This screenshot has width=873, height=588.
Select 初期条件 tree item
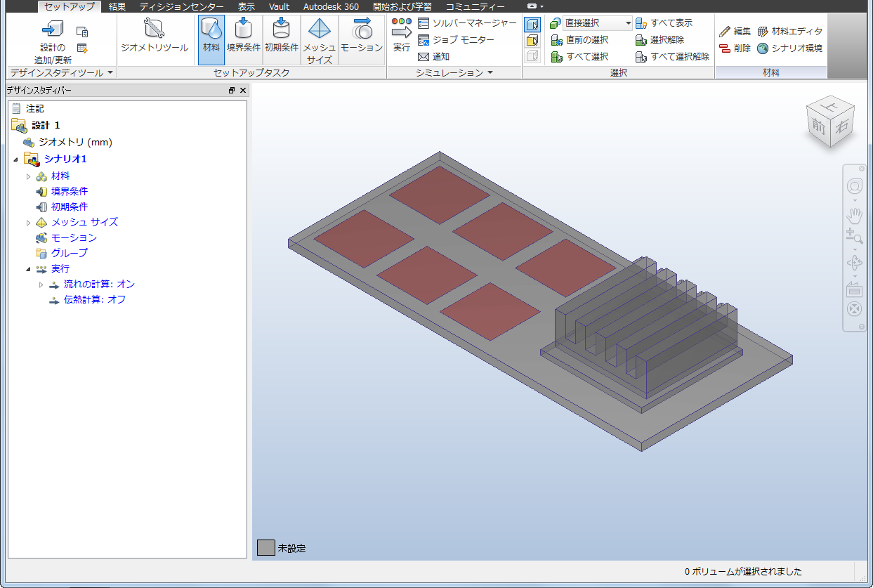62,207
